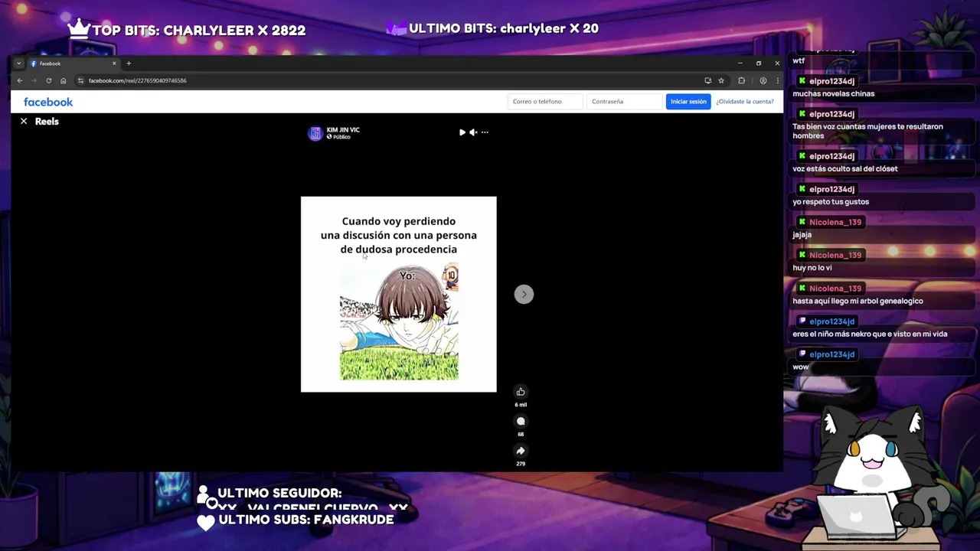
Task: Click the 6 mil likes count
Action: (x=521, y=405)
